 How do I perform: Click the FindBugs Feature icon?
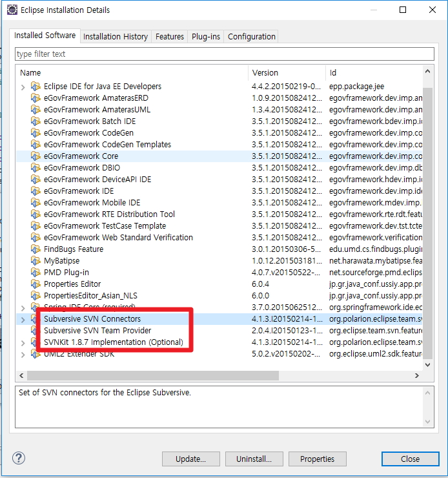pos(36,249)
